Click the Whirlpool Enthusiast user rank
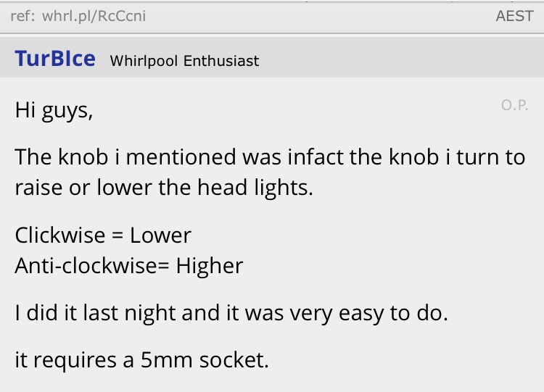 [184, 61]
